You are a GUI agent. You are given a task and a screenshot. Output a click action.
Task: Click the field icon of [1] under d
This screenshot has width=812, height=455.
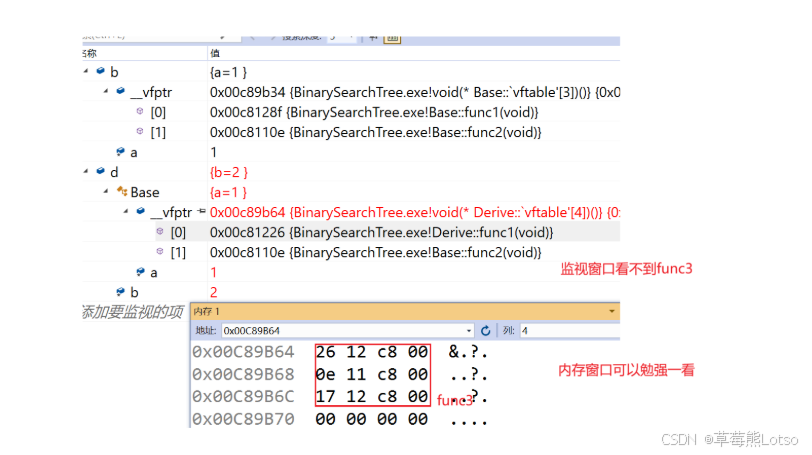pyautogui.click(x=160, y=252)
